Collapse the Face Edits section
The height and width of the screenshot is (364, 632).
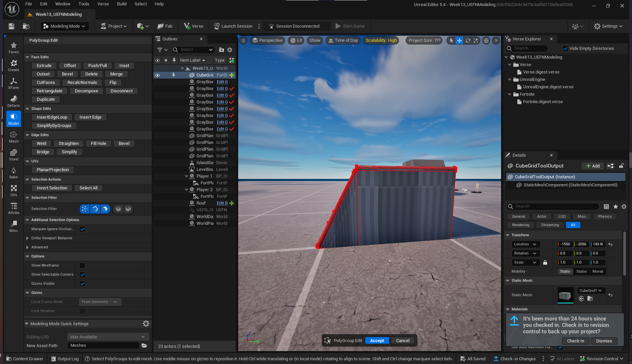click(x=28, y=57)
